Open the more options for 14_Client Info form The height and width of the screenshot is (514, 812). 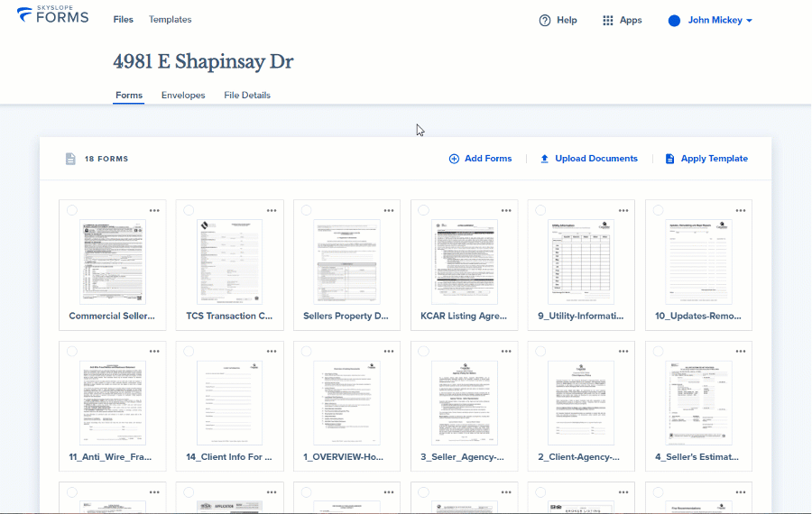[272, 352]
